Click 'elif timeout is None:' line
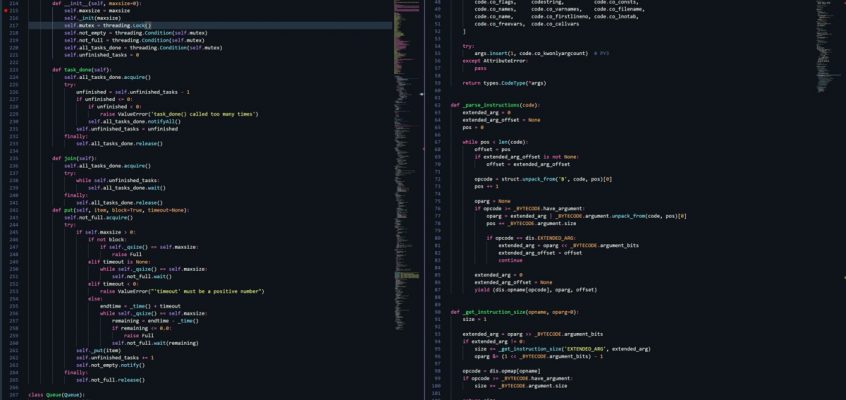846x400 pixels. pyautogui.click(x=119, y=262)
